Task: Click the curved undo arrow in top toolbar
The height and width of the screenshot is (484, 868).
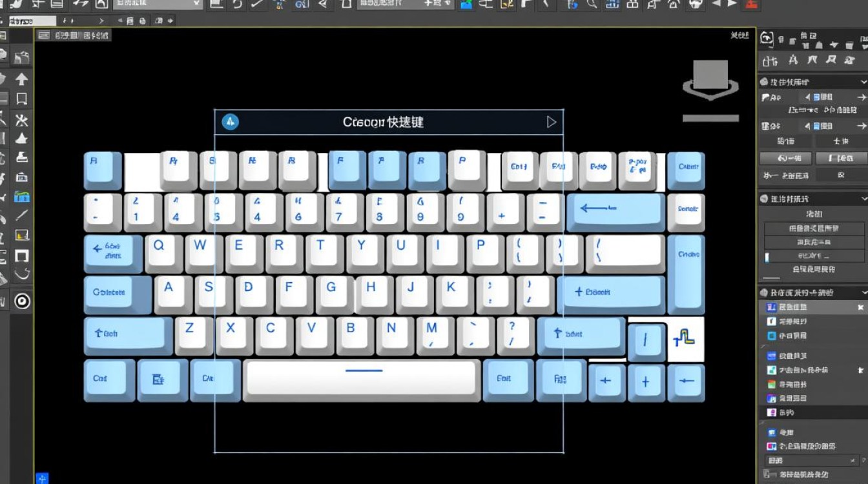Action: [238, 4]
